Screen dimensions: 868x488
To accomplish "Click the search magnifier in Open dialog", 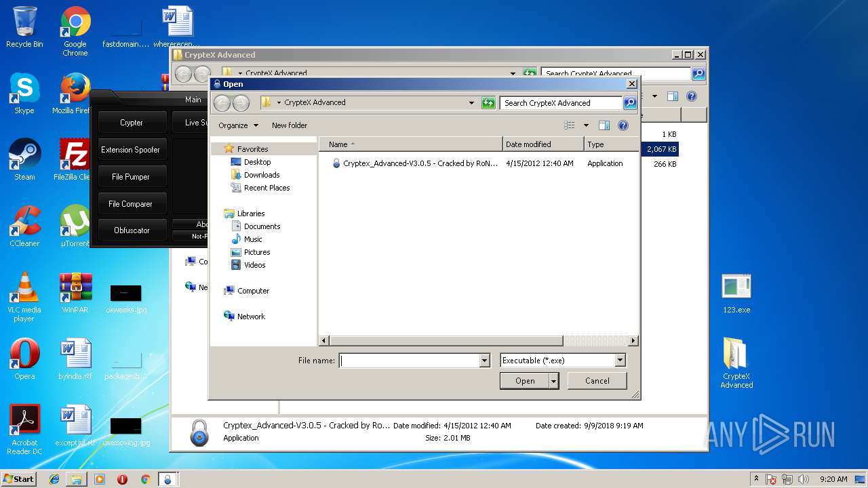I will point(630,103).
